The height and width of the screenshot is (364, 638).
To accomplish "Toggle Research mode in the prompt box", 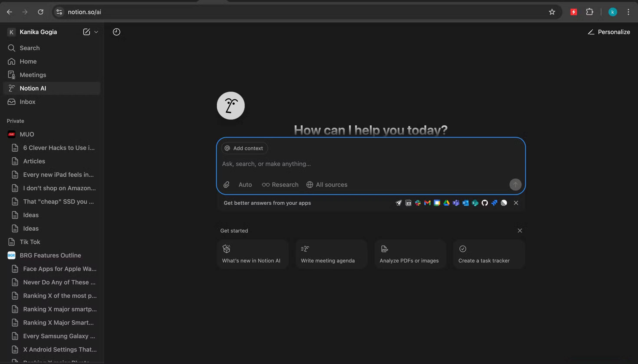I will (x=280, y=185).
